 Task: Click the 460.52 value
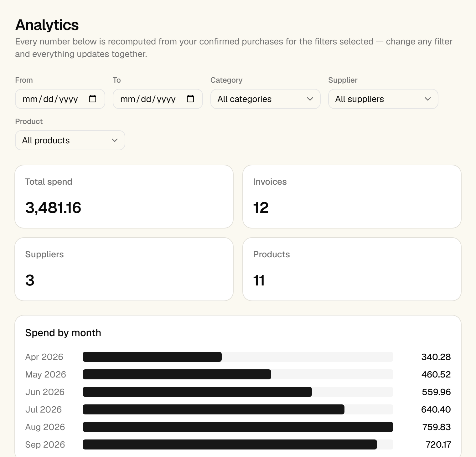click(436, 374)
